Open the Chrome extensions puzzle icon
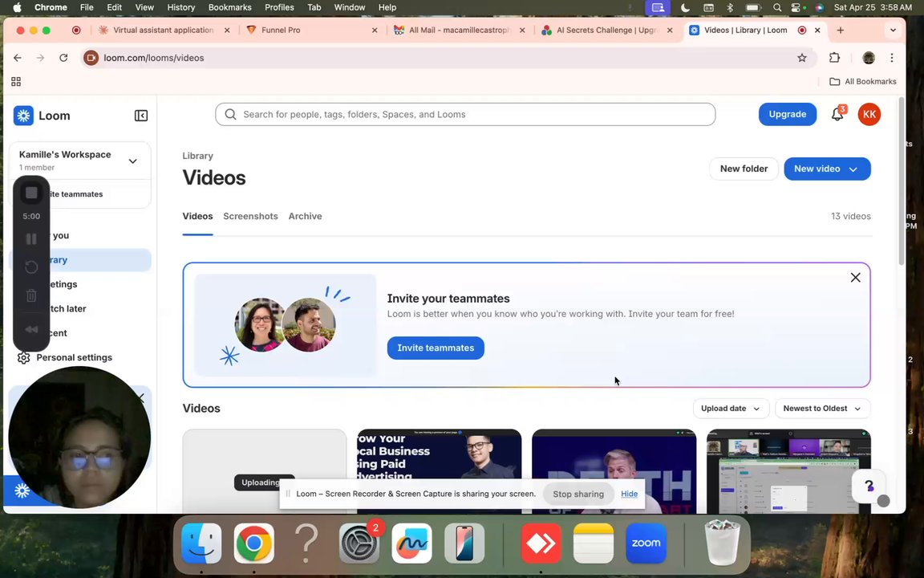 pyautogui.click(x=834, y=58)
